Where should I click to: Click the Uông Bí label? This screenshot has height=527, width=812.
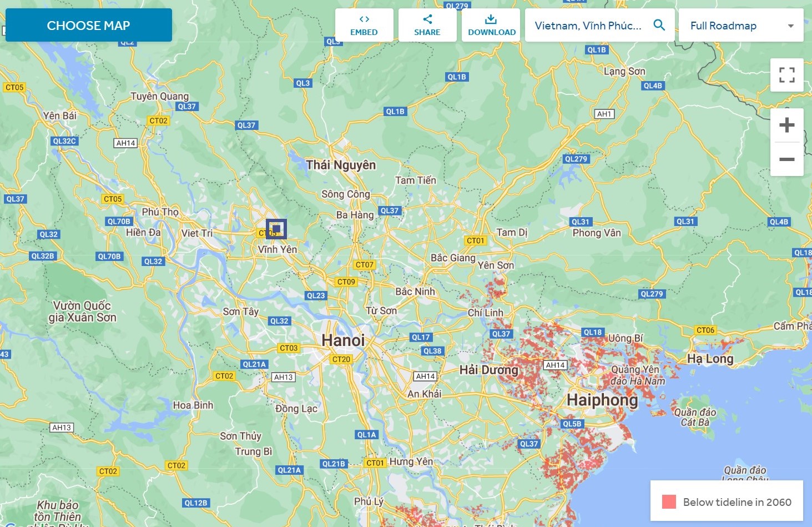click(626, 338)
